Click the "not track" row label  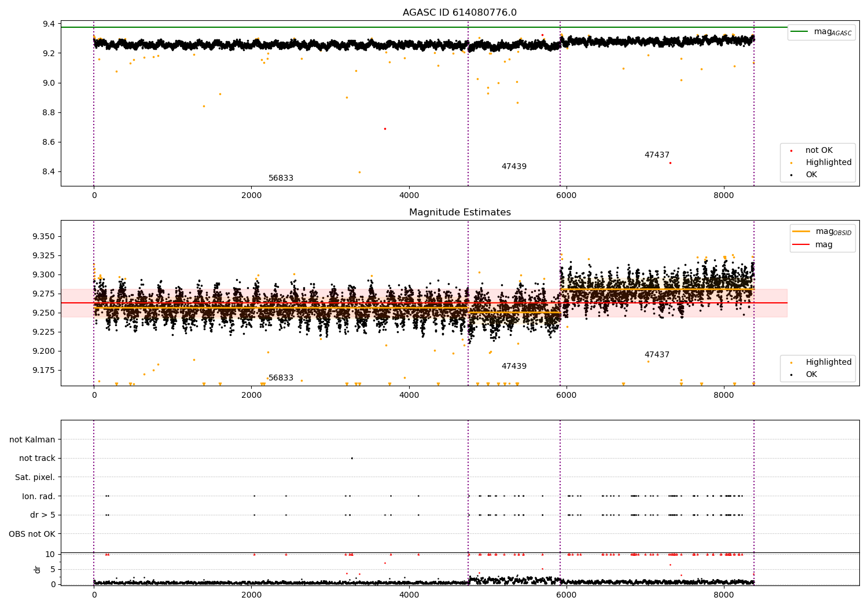37,459
